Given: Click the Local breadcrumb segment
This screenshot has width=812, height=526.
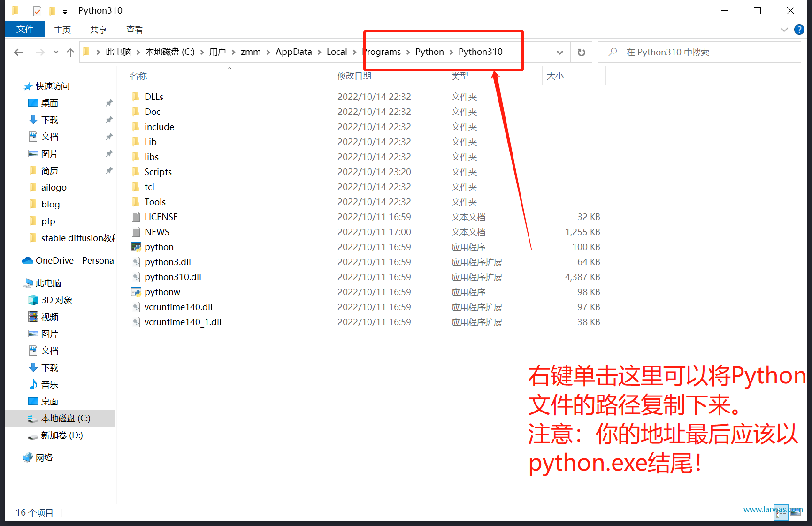Looking at the screenshot, I should pyautogui.click(x=337, y=52).
